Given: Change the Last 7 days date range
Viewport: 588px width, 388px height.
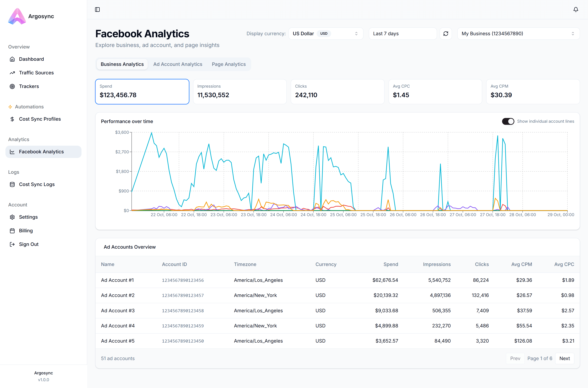Looking at the screenshot, I should coord(403,33).
